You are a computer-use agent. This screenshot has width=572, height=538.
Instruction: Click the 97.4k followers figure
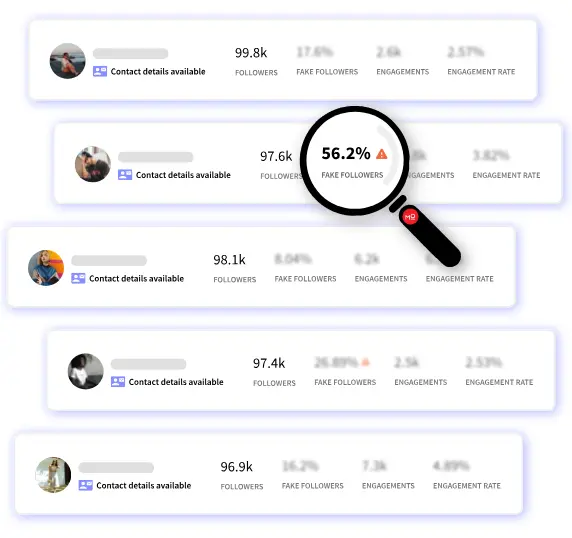(x=269, y=363)
